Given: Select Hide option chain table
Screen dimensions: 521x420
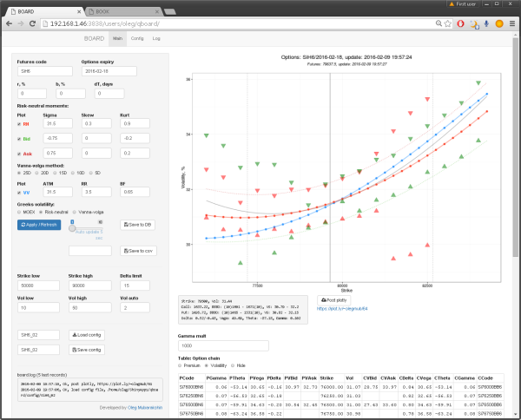Looking at the screenshot, I should point(233,365).
